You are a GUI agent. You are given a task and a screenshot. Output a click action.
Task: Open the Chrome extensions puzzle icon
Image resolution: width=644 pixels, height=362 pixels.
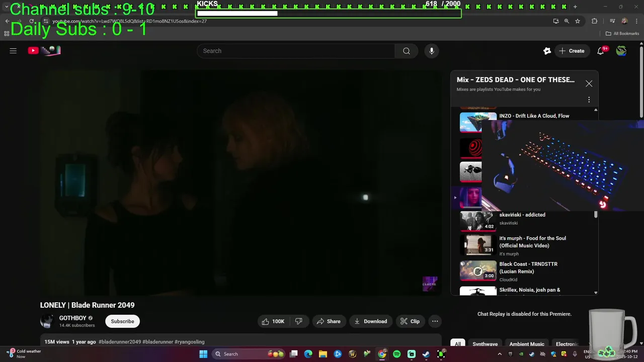[x=595, y=21]
